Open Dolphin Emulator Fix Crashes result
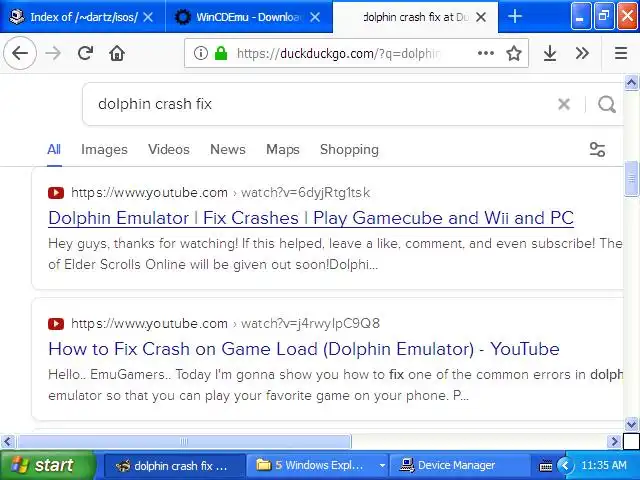Screen dimensions: 640x480 [x=311, y=218]
